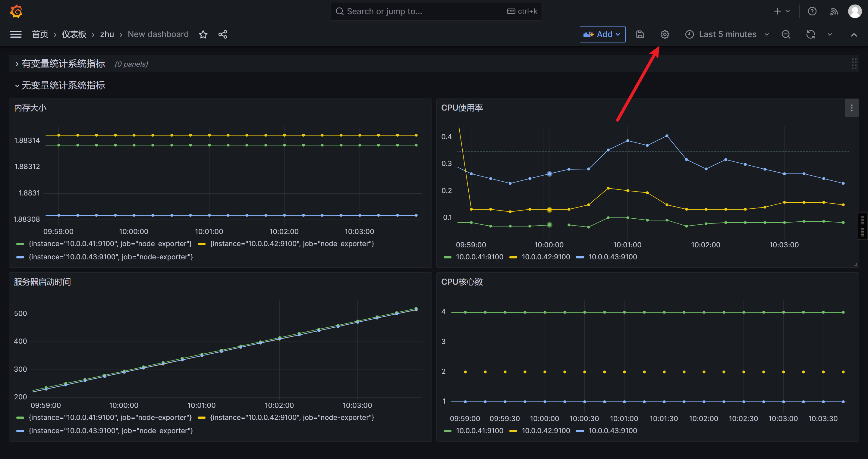The width and height of the screenshot is (868, 459).
Task: Open the CPU使用率 panel three-dot menu
Action: [851, 108]
